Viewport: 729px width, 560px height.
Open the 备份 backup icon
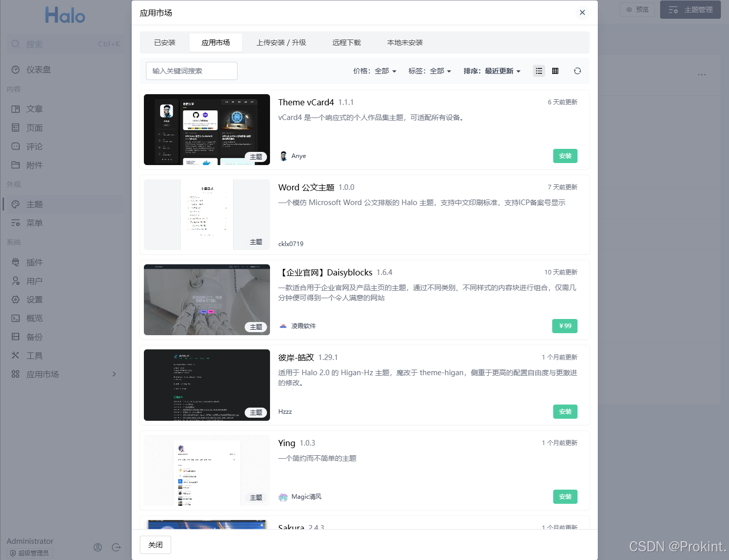[x=16, y=337]
